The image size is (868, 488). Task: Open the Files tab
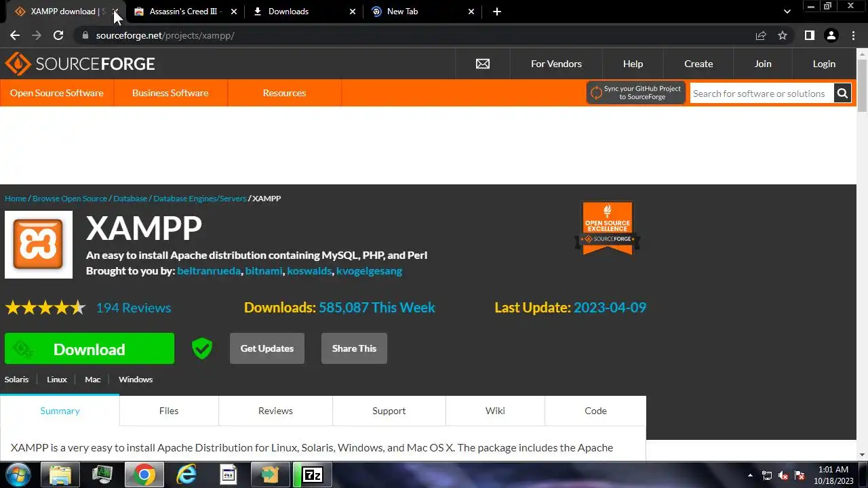169,411
